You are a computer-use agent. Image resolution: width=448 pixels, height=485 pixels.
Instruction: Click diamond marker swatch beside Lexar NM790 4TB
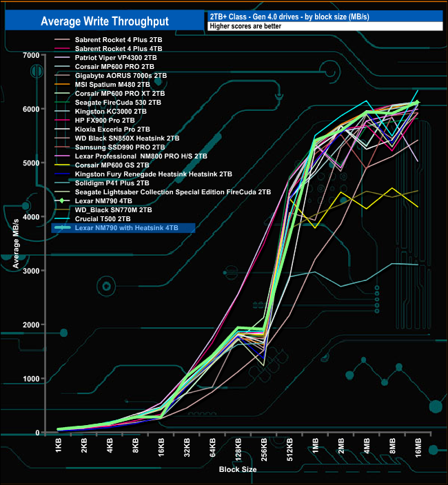pyautogui.click(x=62, y=201)
